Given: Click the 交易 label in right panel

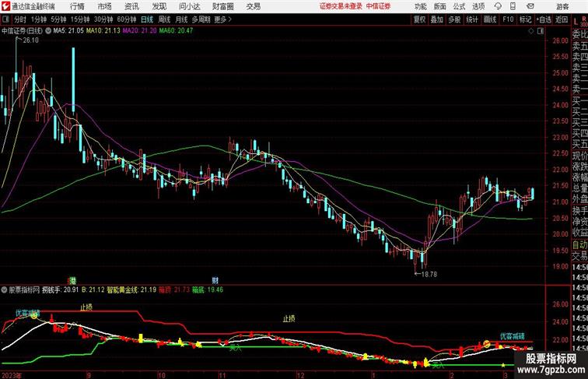Looking at the screenshot, I should [x=579, y=256].
